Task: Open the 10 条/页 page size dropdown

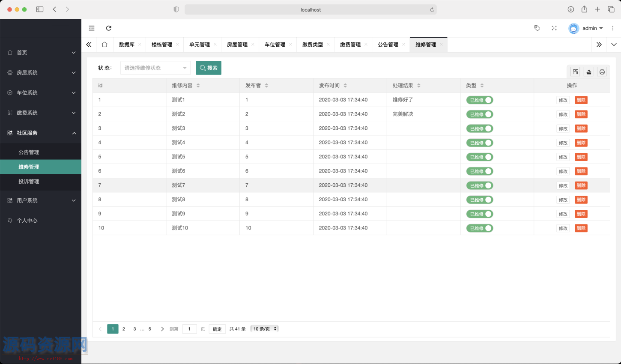Action: coord(265,329)
